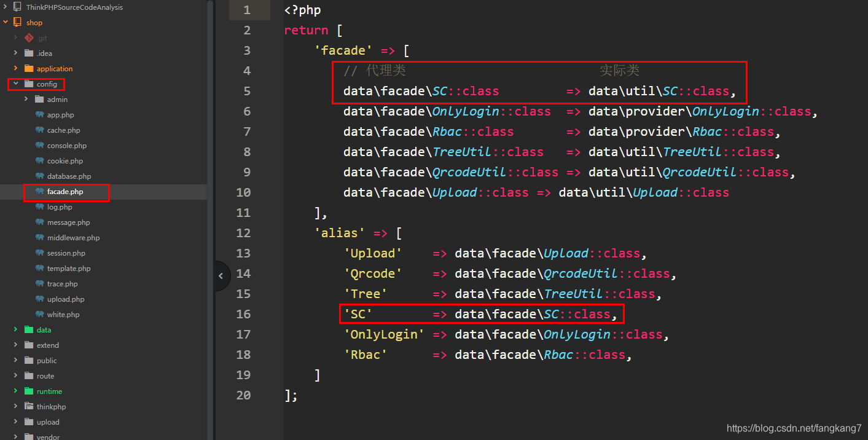This screenshot has height=440, width=868.
Task: Click the orange application folder icon
Action: pos(28,69)
